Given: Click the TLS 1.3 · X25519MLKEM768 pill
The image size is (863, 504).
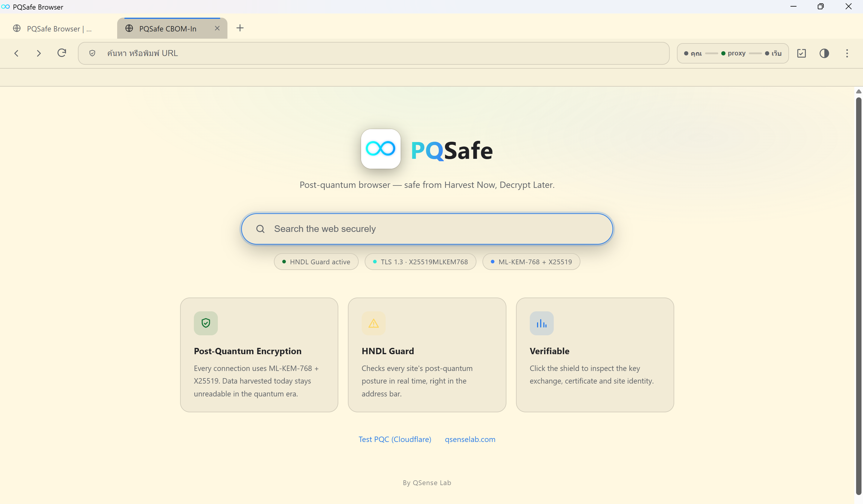Looking at the screenshot, I should [x=420, y=262].
